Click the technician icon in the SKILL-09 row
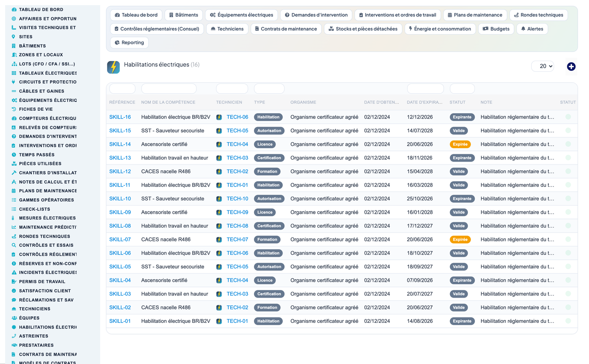 pos(219,213)
